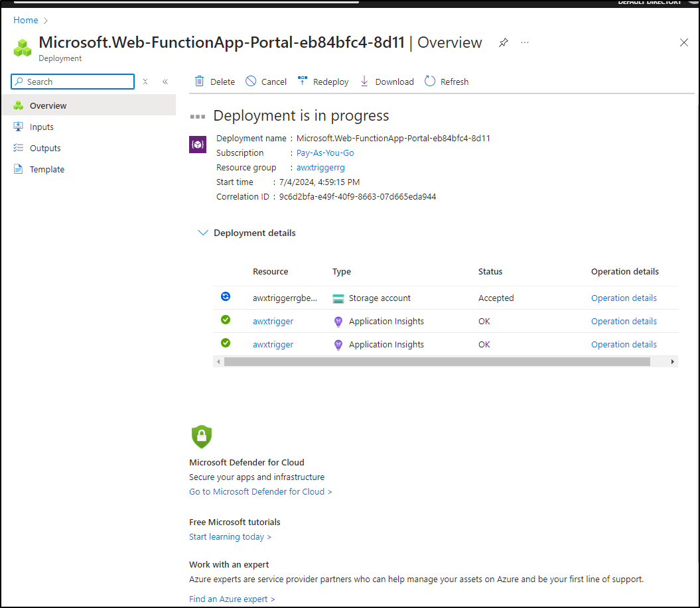The image size is (700, 608).
Task: Click the Template document icon in sidebar
Action: click(19, 169)
